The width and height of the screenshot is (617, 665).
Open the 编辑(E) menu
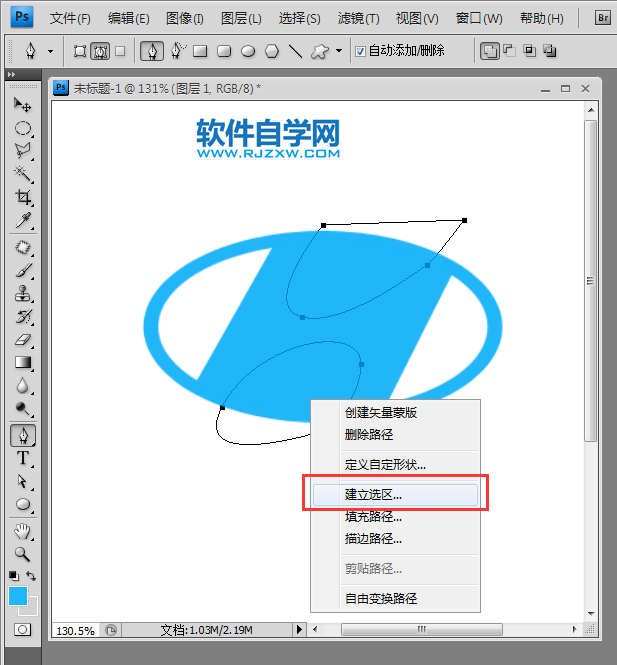(x=128, y=18)
